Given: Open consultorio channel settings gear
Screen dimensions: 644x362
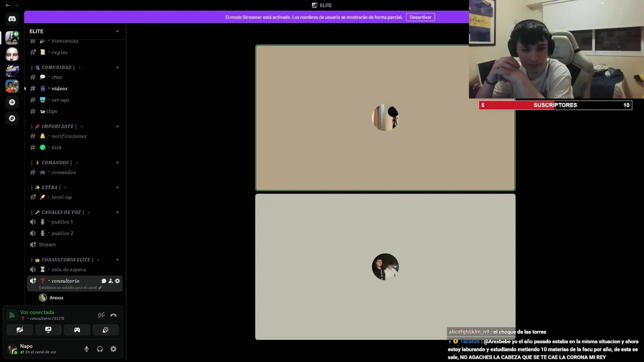Looking at the screenshot, I should pyautogui.click(x=118, y=281).
